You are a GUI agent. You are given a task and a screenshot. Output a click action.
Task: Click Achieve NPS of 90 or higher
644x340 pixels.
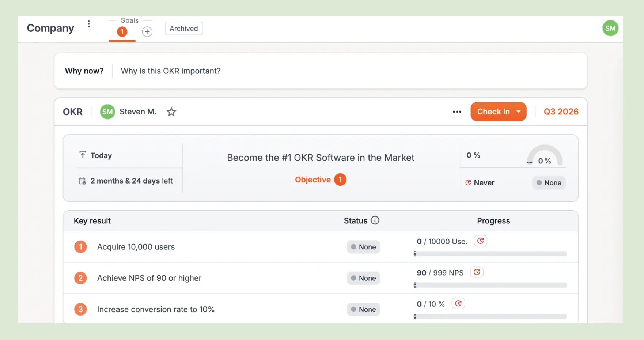149,278
